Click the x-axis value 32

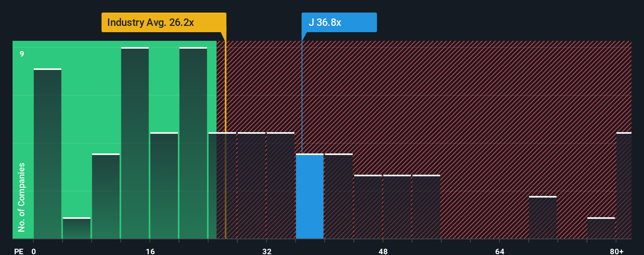pos(267,251)
